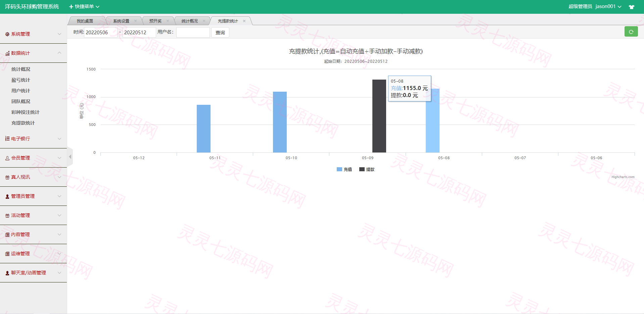
Task: Click the icon beside 真人视讯
Action: click(x=7, y=177)
